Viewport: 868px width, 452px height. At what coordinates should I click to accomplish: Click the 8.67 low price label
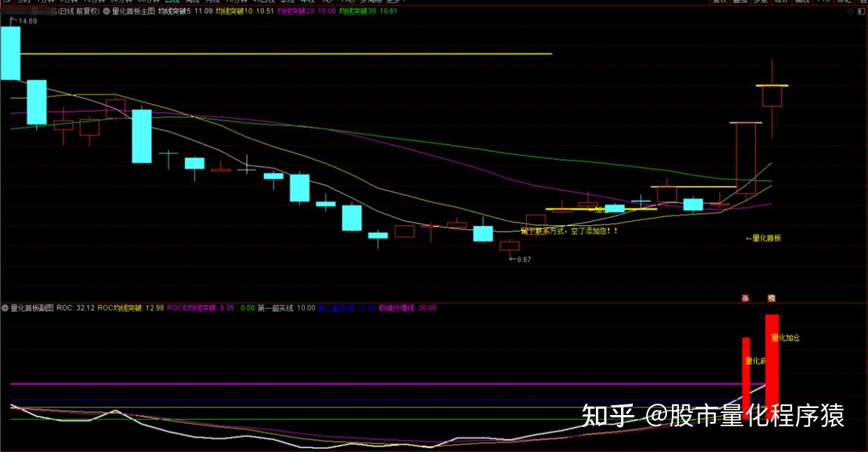point(523,259)
